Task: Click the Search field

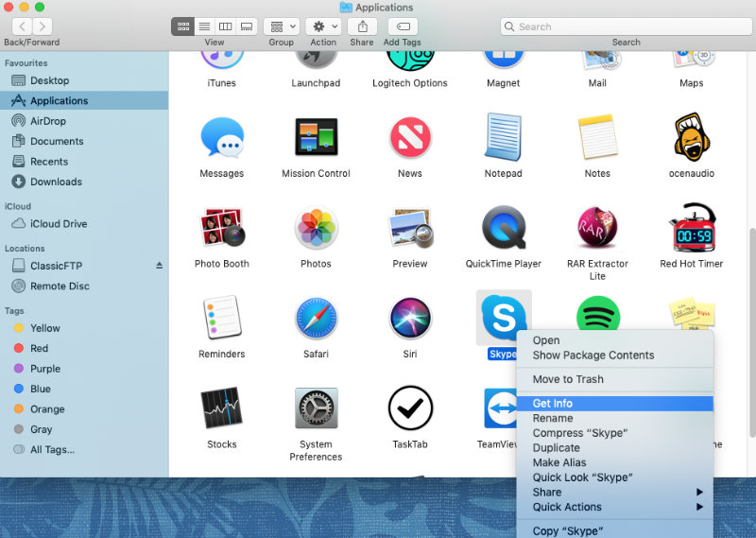Action: pos(626,26)
